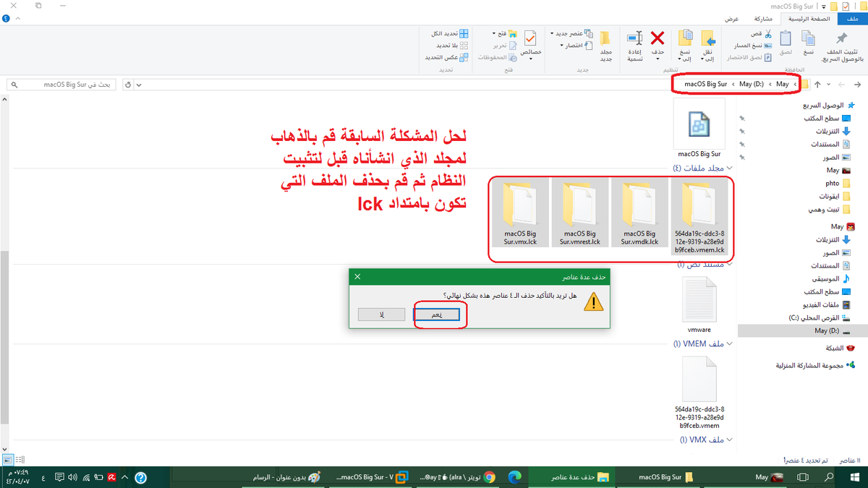
Task: Click the Pin to Quick access icon
Action: (x=841, y=38)
